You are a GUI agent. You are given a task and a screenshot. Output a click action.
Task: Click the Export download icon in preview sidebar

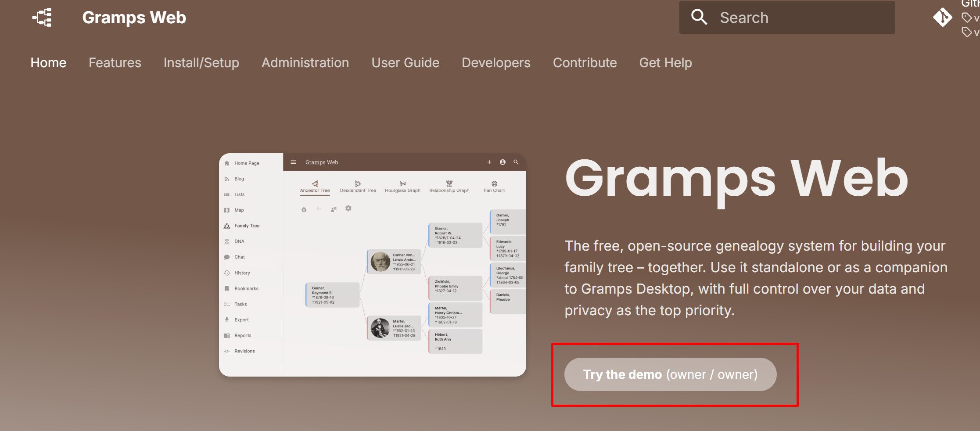click(227, 320)
